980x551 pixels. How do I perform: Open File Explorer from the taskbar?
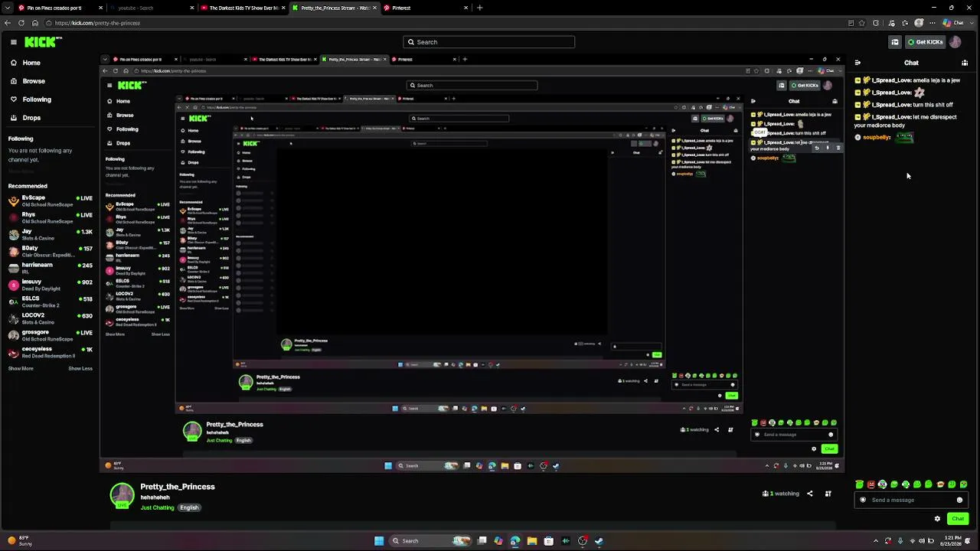531,541
